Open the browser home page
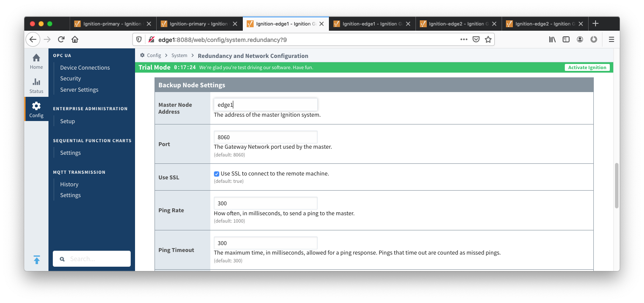This screenshot has width=644, height=303. coord(75,39)
